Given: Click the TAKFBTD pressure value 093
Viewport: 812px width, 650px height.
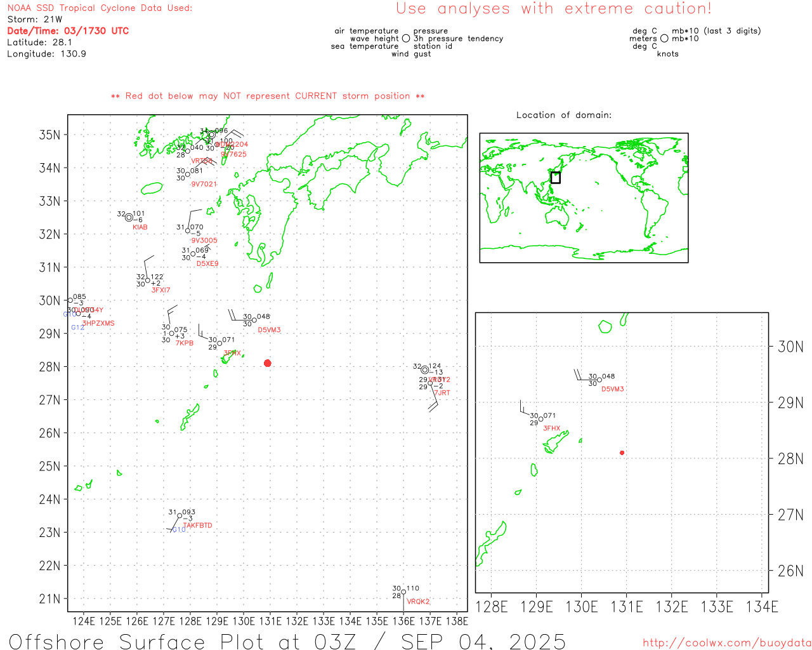Looking at the screenshot, I should (189, 512).
